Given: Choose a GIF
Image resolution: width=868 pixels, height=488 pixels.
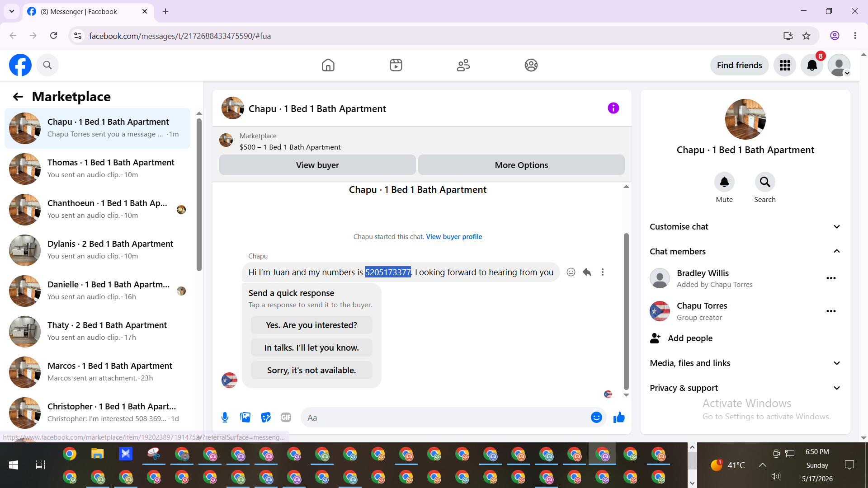Looking at the screenshot, I should [286, 418].
